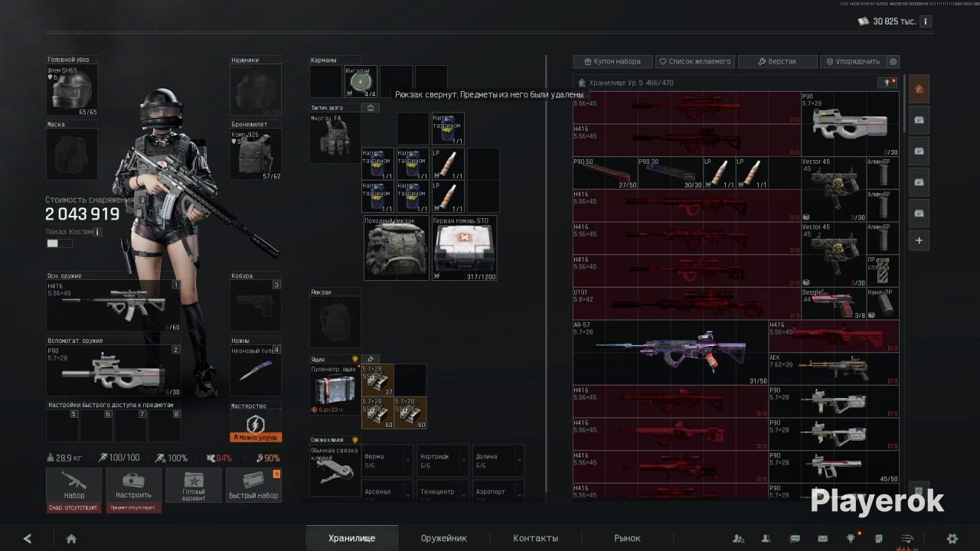The height and width of the screenshot is (551, 980).
Task: Select the Походный рюкзак item
Action: click(x=397, y=248)
